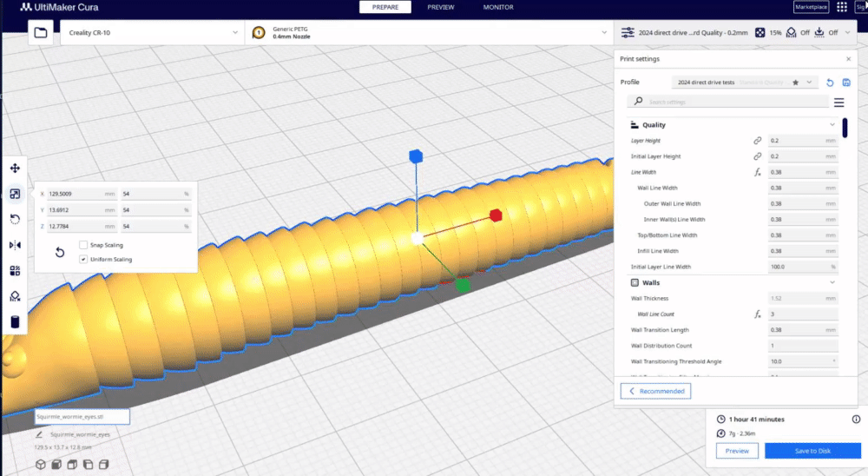
Task: Select the Scale tool
Action: coord(15,194)
